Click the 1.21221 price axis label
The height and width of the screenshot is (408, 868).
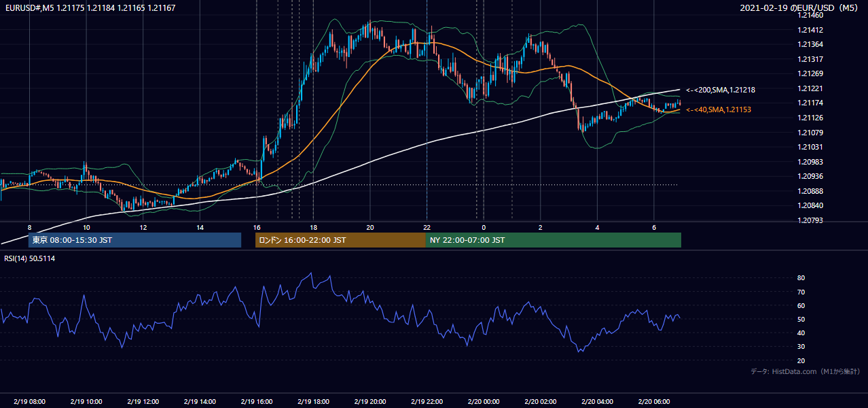[x=811, y=88]
